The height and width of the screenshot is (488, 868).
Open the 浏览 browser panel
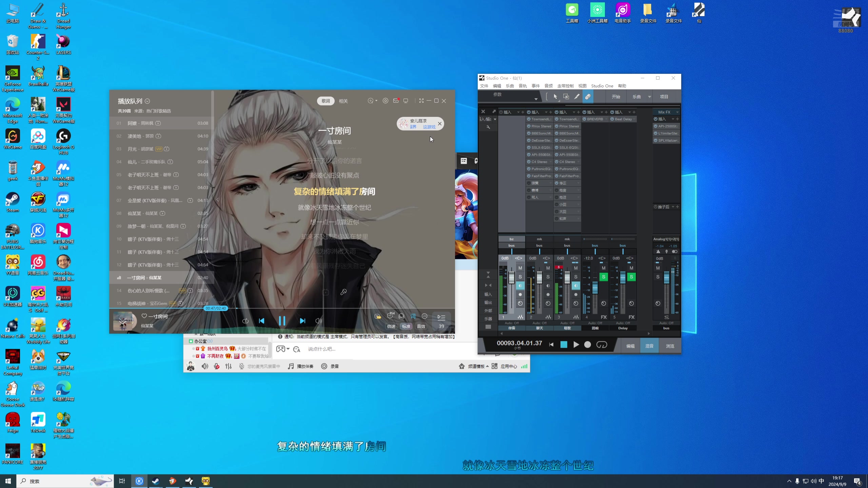click(670, 346)
